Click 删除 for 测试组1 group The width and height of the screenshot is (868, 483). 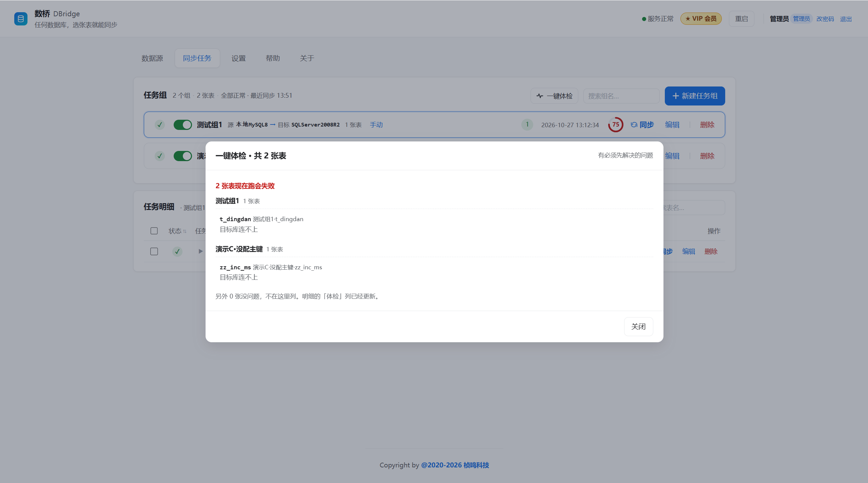click(x=707, y=125)
